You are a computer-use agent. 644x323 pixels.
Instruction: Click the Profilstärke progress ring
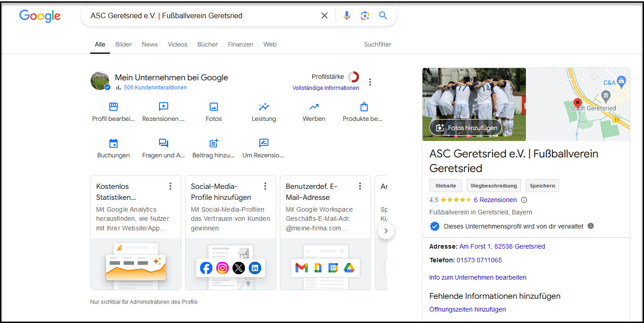[353, 77]
